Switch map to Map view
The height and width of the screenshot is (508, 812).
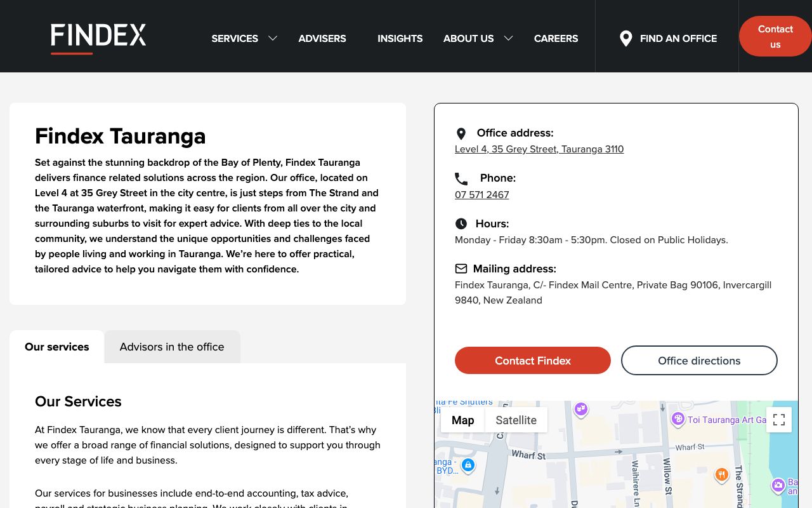(463, 420)
